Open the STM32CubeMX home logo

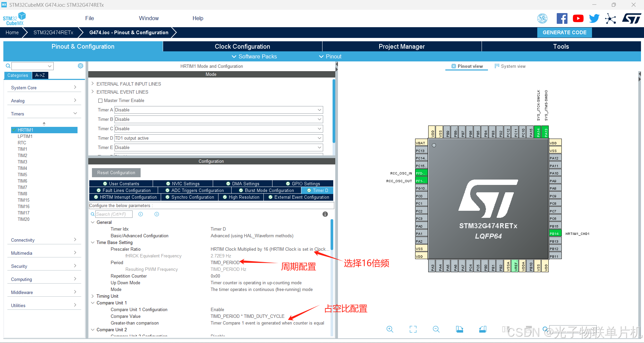pos(14,18)
